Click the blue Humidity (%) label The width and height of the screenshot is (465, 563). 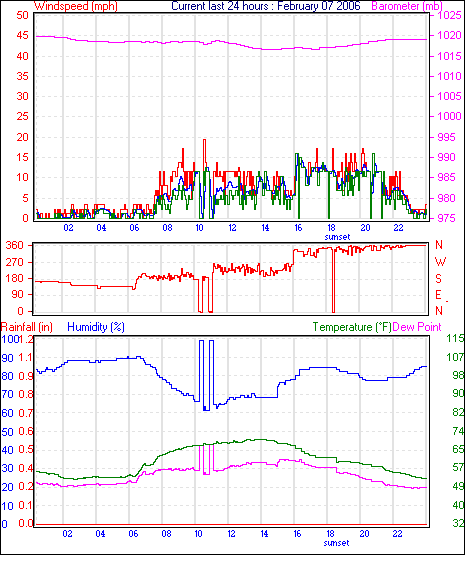click(96, 327)
